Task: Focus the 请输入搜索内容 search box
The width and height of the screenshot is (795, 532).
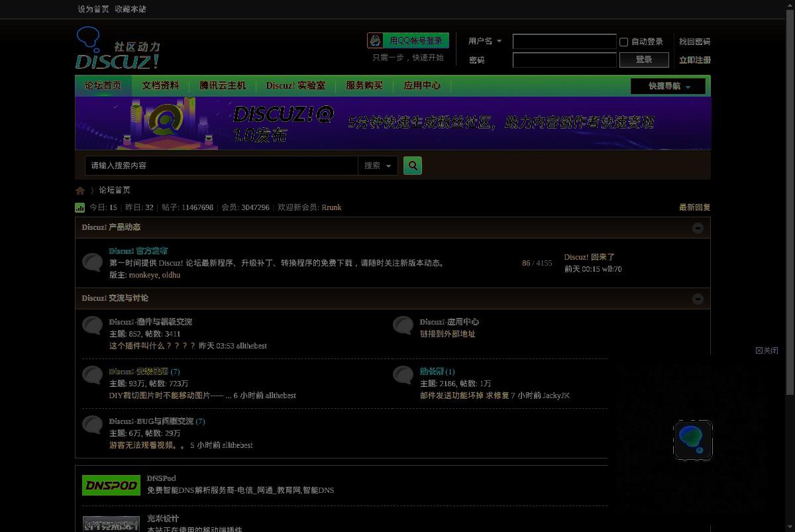Action: pyautogui.click(x=221, y=166)
